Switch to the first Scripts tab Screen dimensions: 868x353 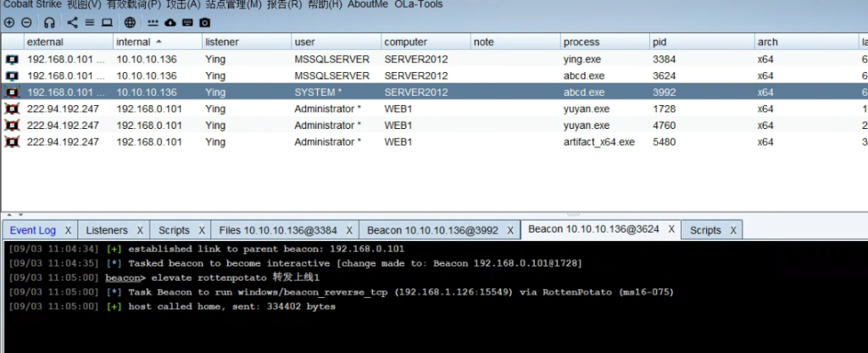pyautogui.click(x=174, y=231)
